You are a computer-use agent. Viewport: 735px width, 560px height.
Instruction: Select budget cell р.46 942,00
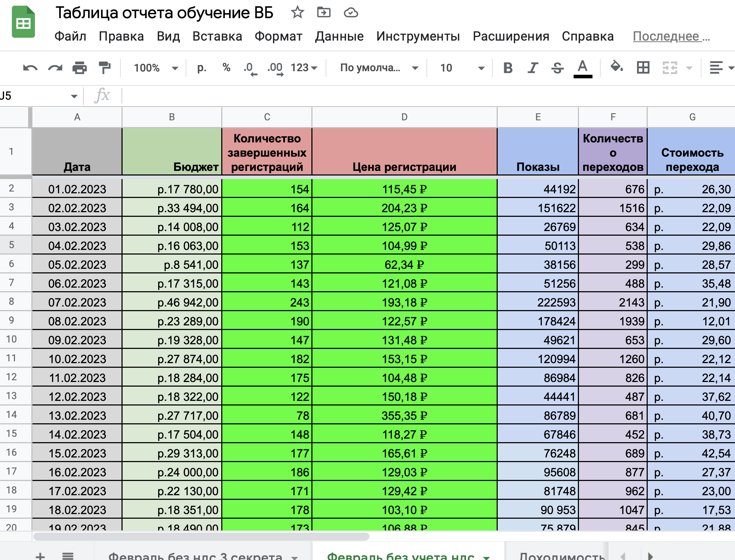172,302
